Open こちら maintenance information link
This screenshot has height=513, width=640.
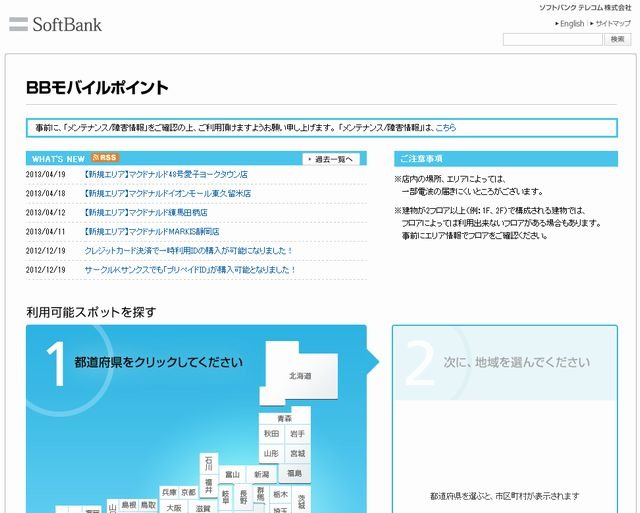[446, 128]
